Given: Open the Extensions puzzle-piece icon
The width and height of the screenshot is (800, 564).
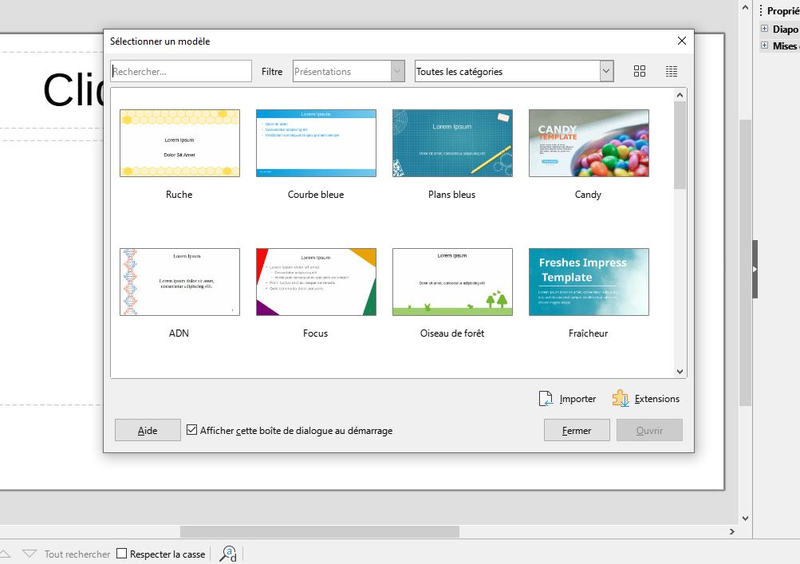Looking at the screenshot, I should pos(620,398).
